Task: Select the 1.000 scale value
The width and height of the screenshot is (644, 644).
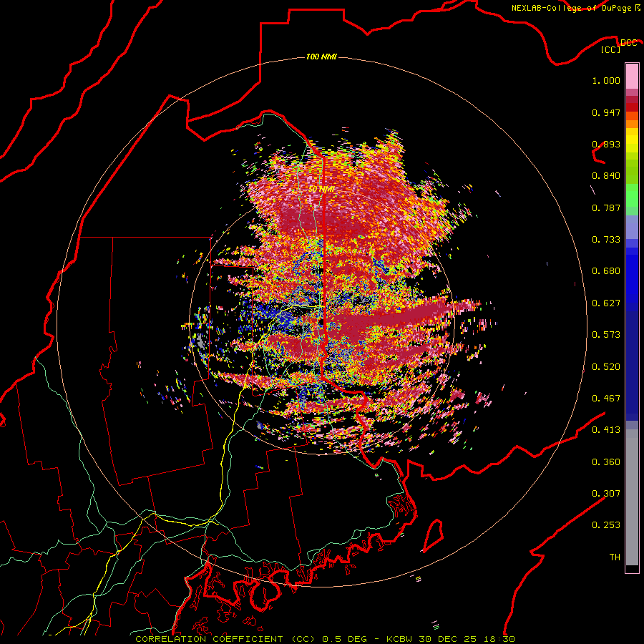Action: pos(606,80)
